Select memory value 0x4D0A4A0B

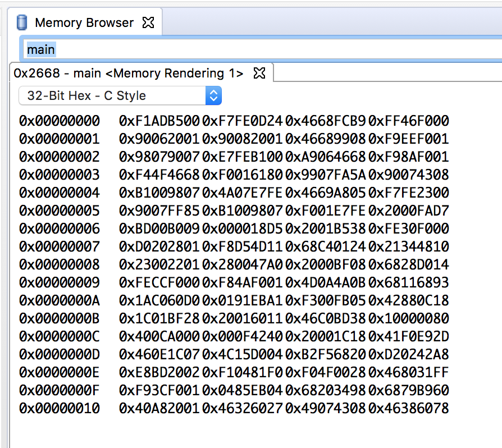(325, 282)
